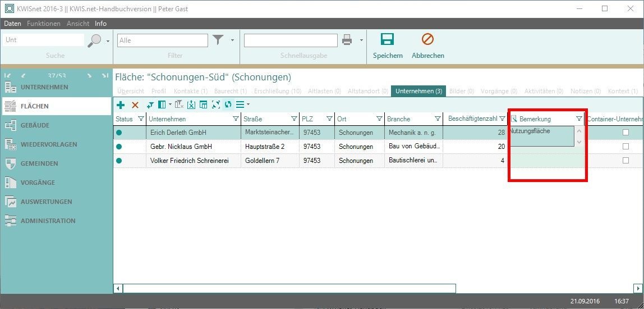Click the Speichern save disk icon

click(x=388, y=40)
